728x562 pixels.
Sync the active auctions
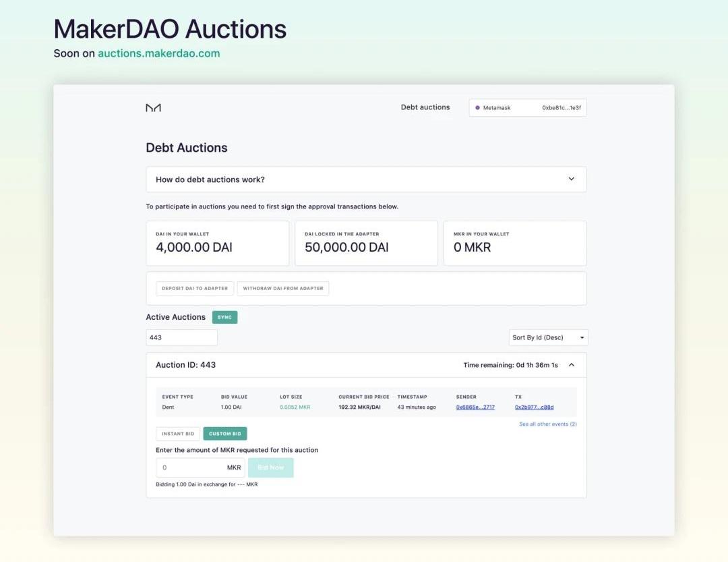coord(224,317)
